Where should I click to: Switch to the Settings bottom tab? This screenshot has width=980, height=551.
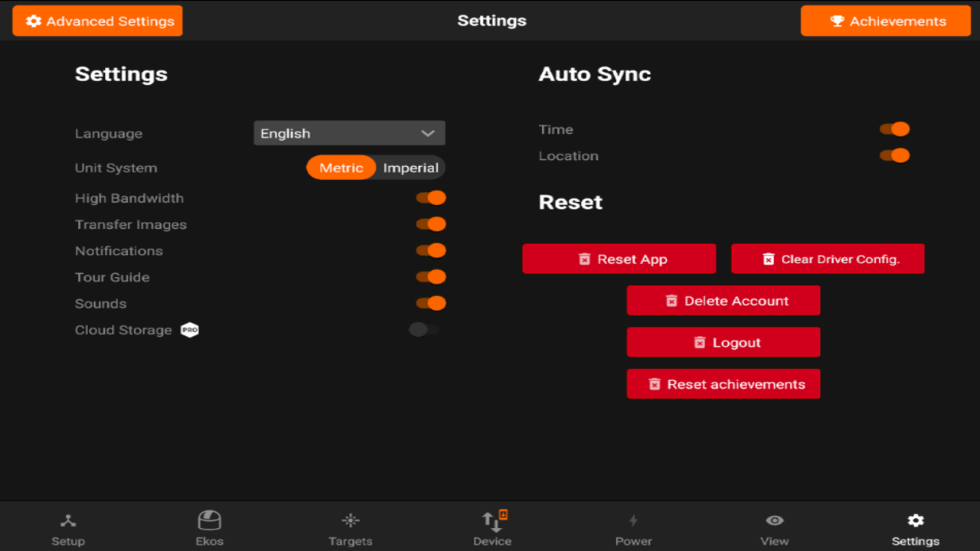916,529
